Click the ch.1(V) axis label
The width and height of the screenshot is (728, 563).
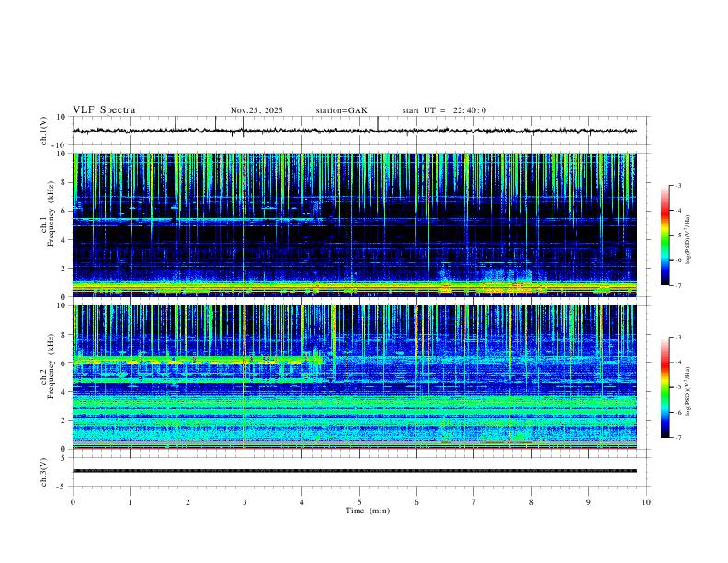point(44,131)
